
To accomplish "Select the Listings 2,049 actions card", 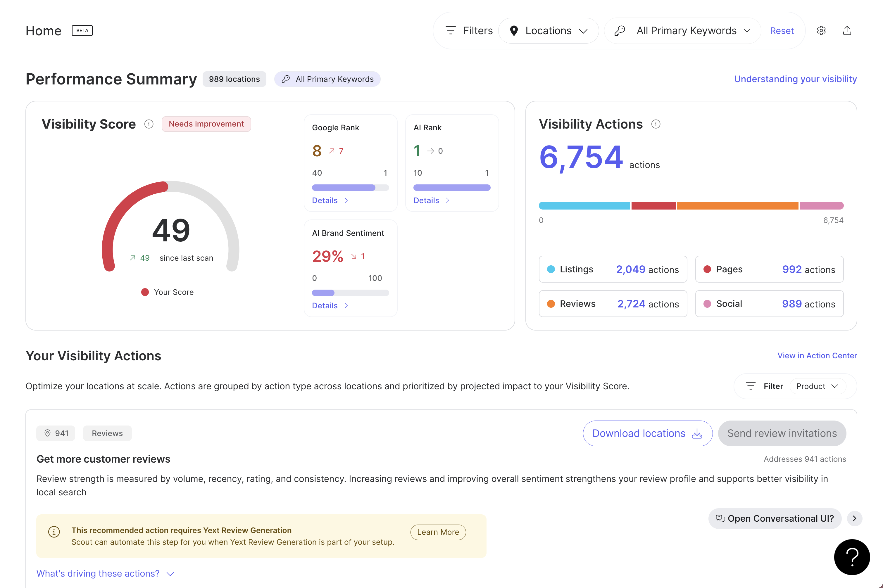I will tap(613, 269).
